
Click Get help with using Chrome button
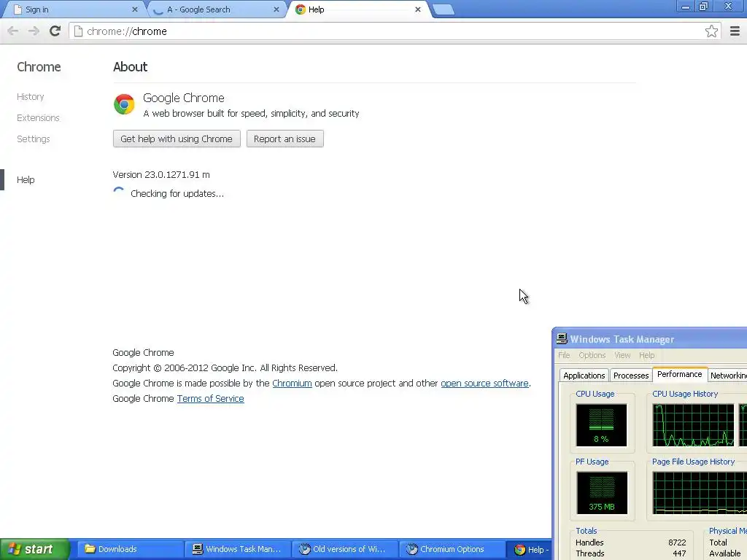pyautogui.click(x=177, y=139)
